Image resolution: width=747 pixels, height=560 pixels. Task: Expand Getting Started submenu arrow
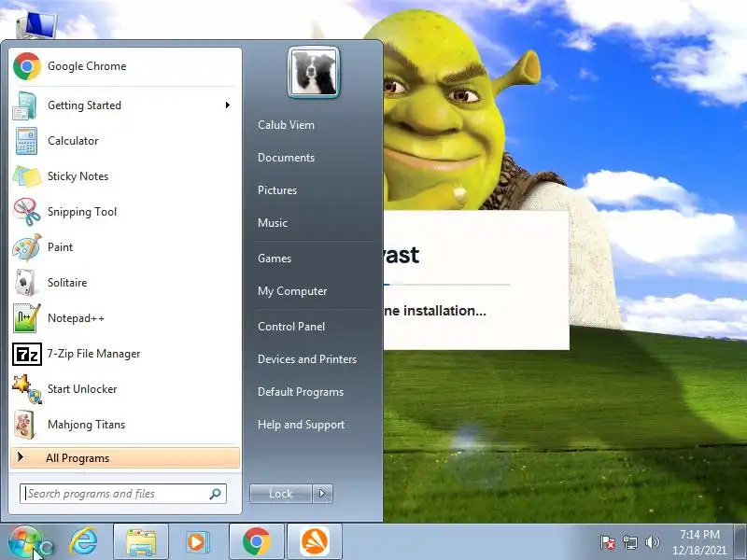point(228,105)
